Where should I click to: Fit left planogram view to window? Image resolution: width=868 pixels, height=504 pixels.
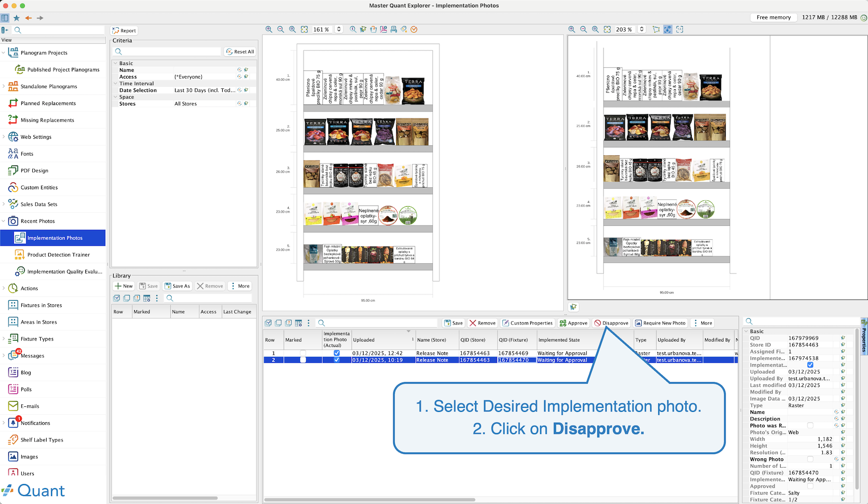304,29
